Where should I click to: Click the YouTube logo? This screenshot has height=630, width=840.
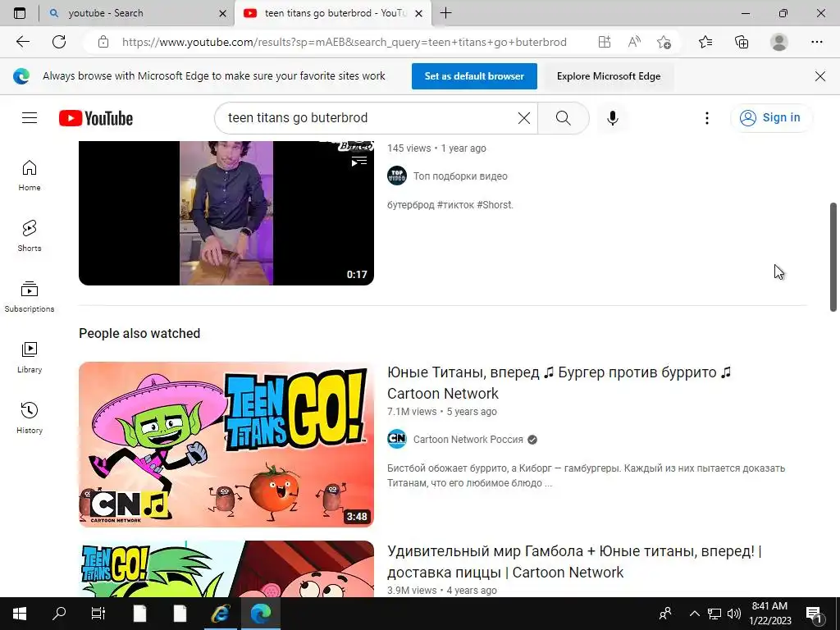pos(96,118)
